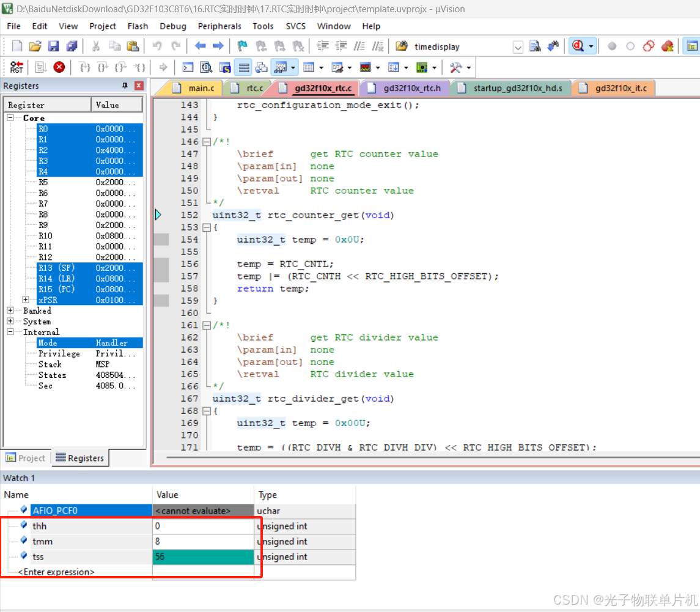Click the Value column header in Watch 1
Image resolution: width=700 pixels, height=612 pixels.
[x=203, y=495]
